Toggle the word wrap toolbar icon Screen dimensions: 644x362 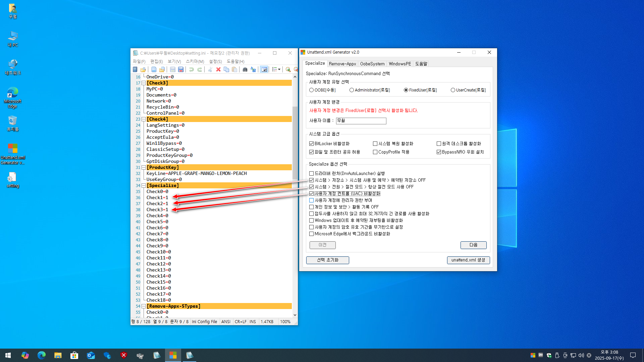pyautogui.click(x=264, y=69)
